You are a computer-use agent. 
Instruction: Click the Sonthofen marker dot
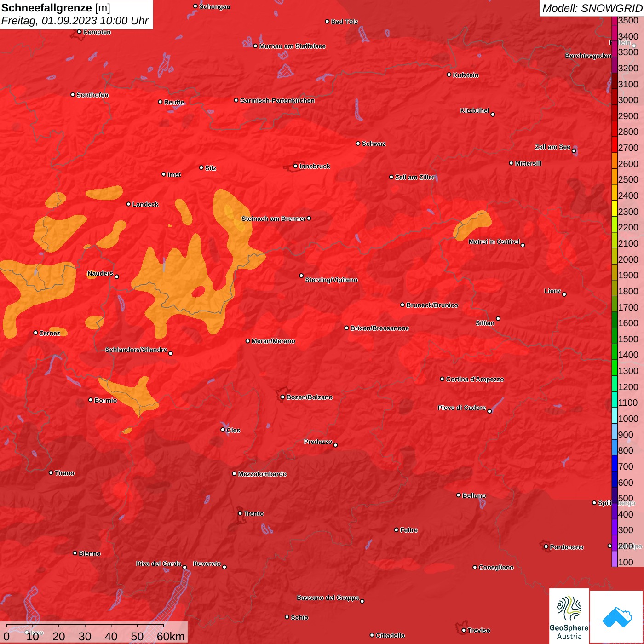pos(73,94)
